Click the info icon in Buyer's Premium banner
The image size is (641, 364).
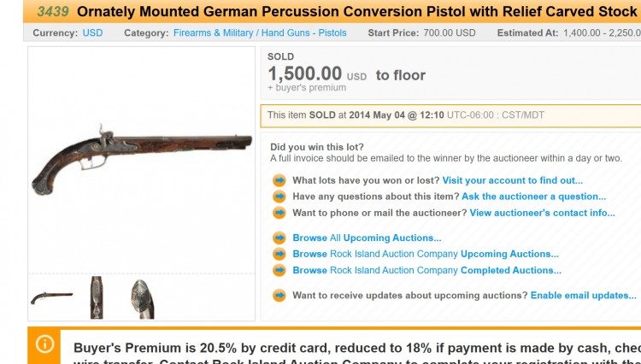tap(45, 344)
